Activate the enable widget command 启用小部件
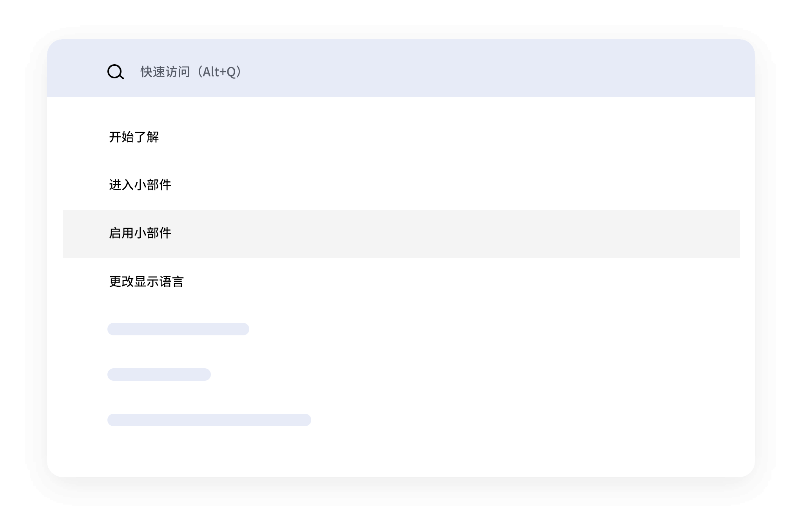The image size is (802, 532). pyautogui.click(x=140, y=233)
